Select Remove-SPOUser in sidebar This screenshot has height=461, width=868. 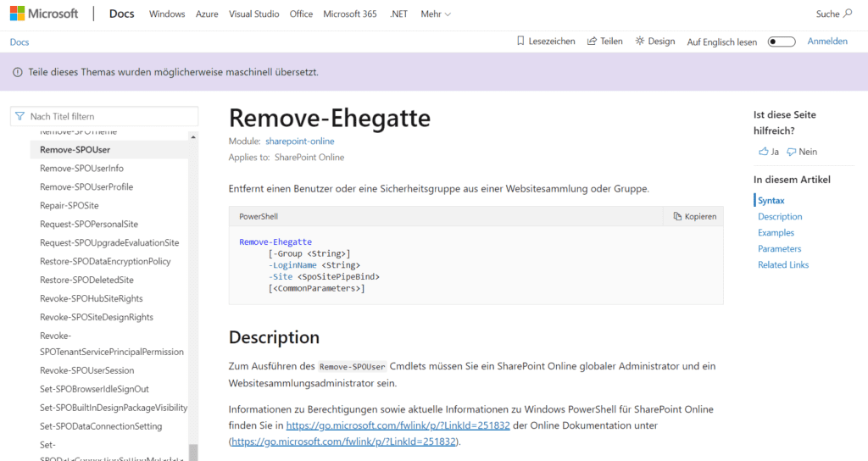75,149
